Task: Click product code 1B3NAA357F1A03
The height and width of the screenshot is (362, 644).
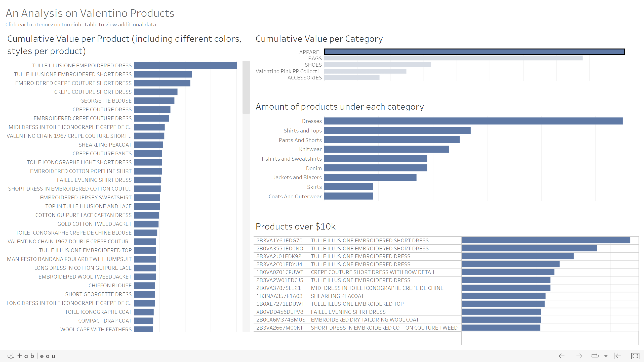Action: pos(279,296)
